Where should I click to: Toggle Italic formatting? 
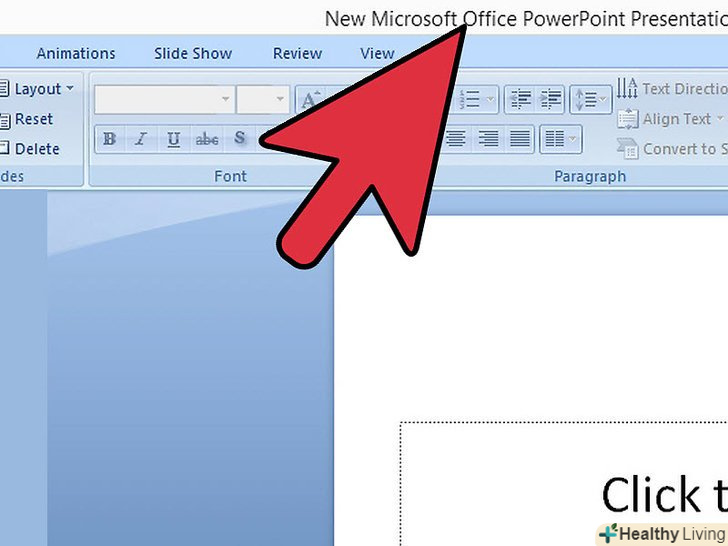pos(141,139)
